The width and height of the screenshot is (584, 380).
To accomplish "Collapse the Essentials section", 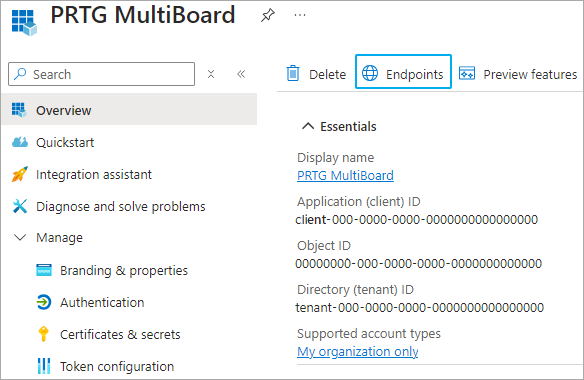I will [x=308, y=126].
